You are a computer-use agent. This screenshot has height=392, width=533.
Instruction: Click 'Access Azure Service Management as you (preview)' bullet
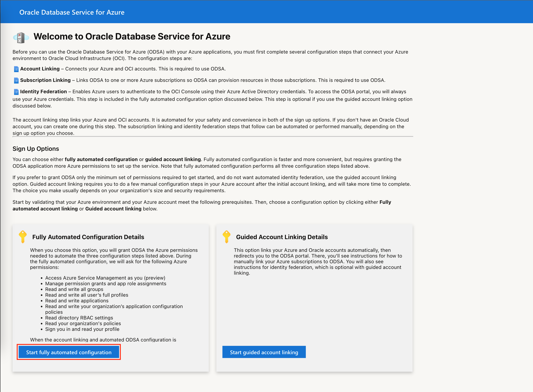105,278
